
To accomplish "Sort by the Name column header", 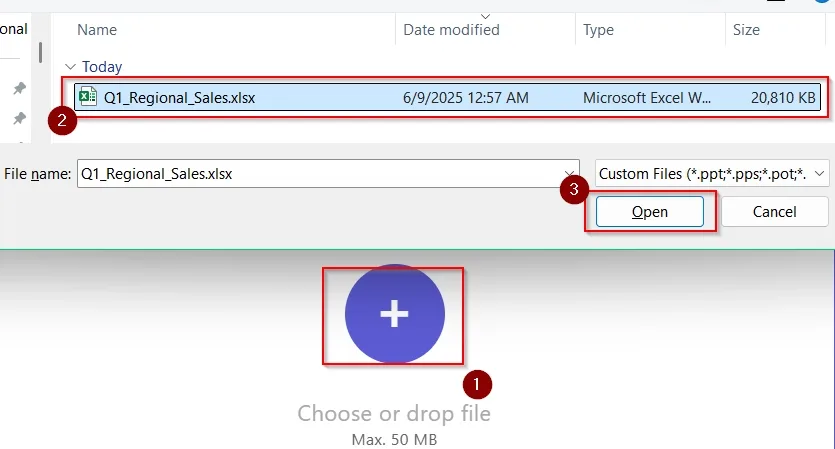I will click(97, 30).
